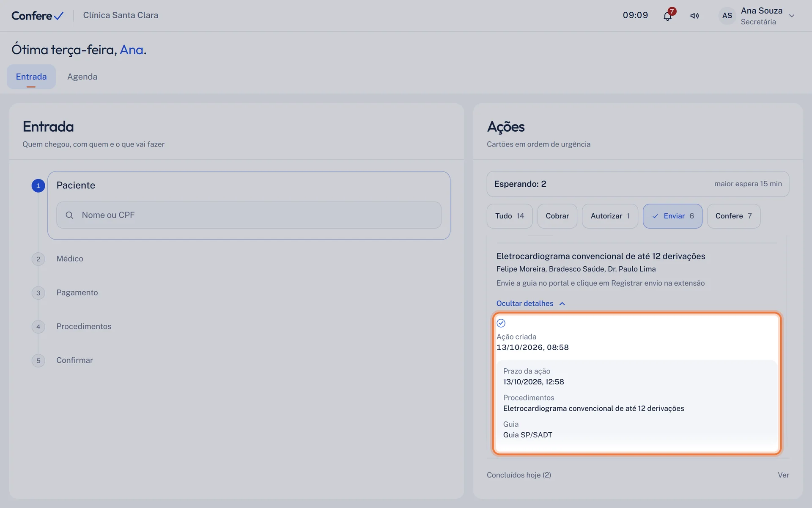812x508 pixels.
Task: Expand Concluídos hoje (2) section
Action: 519,475
